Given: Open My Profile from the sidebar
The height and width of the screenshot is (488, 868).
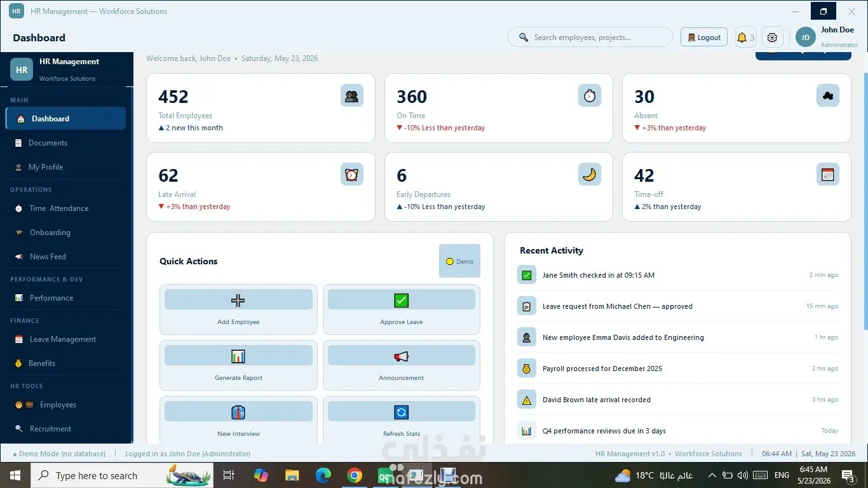Looking at the screenshot, I should click(65, 167).
